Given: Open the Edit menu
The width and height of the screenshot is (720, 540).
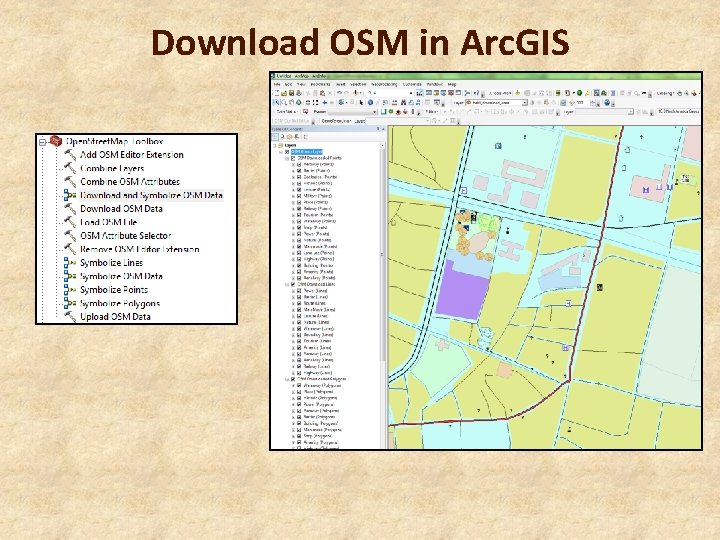Looking at the screenshot, I should (288, 84).
